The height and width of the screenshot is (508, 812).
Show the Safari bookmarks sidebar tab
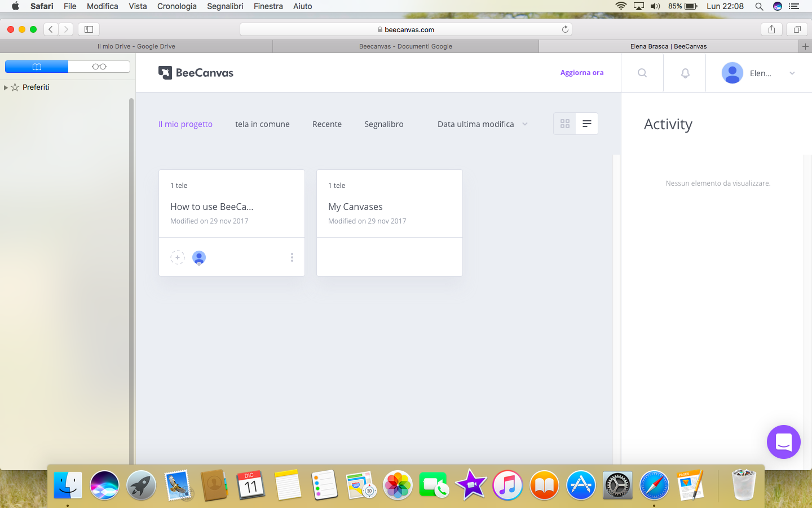click(x=37, y=67)
